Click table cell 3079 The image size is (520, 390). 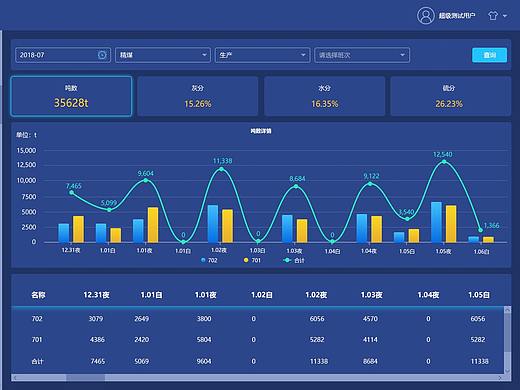point(96,319)
